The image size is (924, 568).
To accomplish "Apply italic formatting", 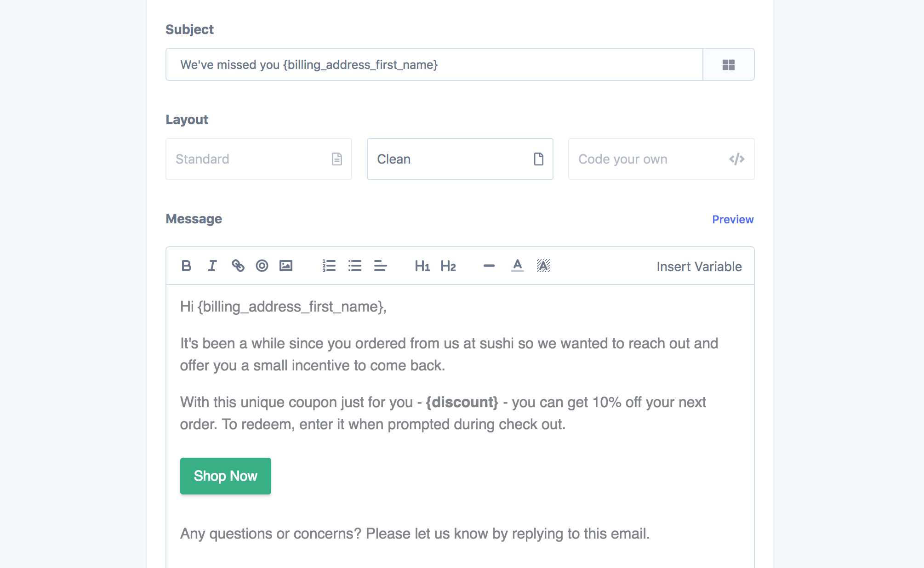I will click(x=212, y=266).
